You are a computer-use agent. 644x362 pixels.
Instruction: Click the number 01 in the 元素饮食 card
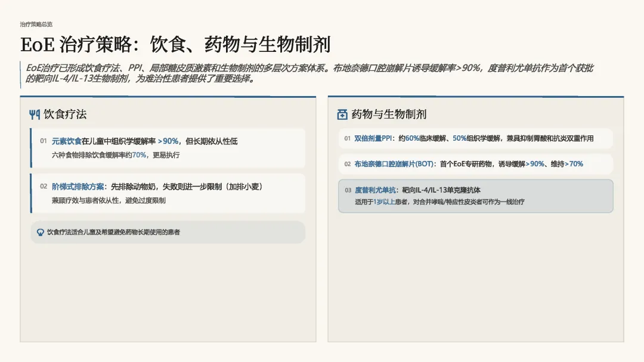point(44,141)
